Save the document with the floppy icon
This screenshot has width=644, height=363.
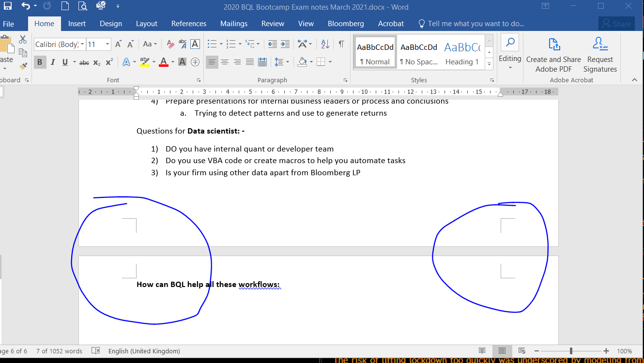tap(8, 6)
